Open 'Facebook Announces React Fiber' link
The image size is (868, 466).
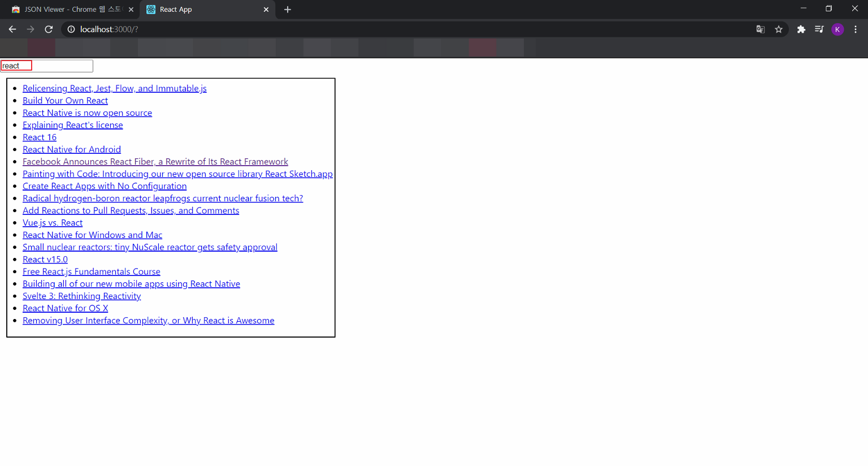tap(155, 162)
